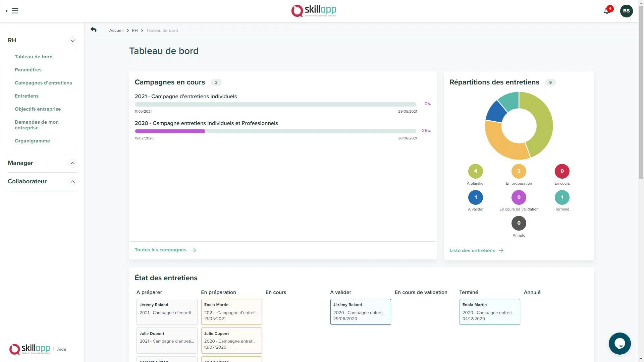This screenshot has height=362, width=644.
Task: Open Enola Martin card dated 13/05/2021
Action: click(231, 312)
